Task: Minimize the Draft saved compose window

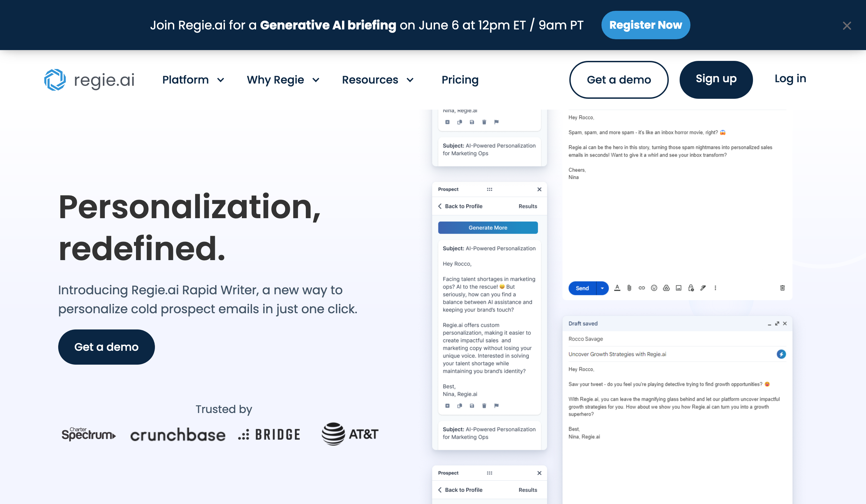Action: click(x=769, y=324)
